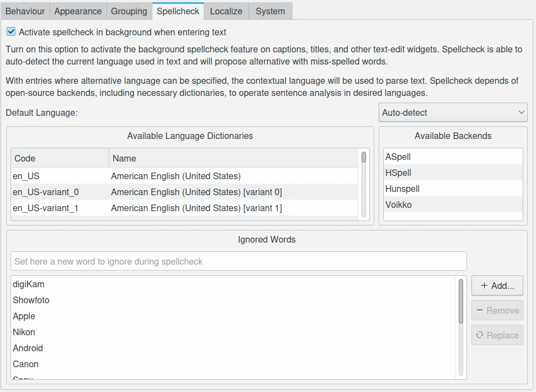Click the Remove button
Image resolution: width=536 pixels, height=392 pixels.
(497, 310)
